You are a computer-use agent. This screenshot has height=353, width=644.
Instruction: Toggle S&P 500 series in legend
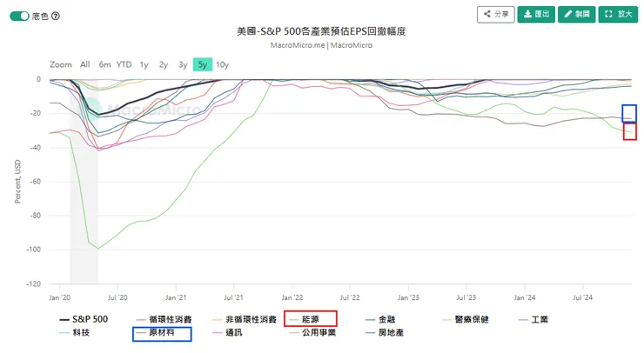pos(84,319)
